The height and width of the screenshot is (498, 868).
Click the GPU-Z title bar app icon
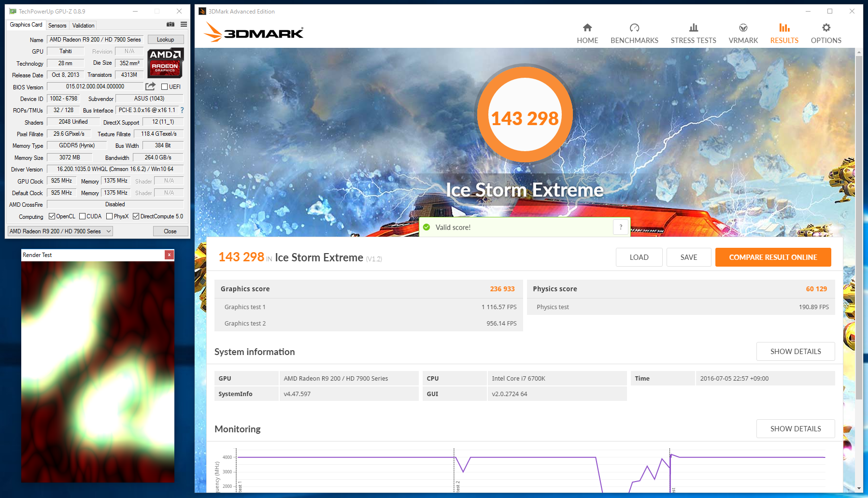tap(13, 11)
